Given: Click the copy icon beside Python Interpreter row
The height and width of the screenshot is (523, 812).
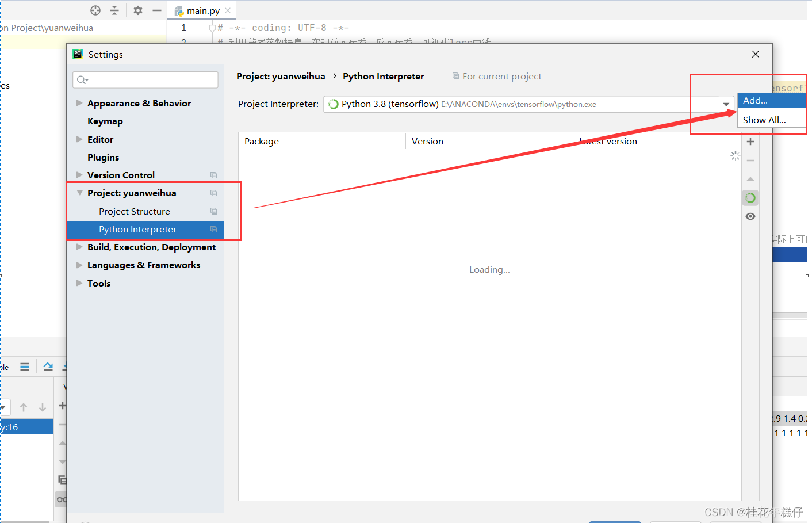Looking at the screenshot, I should [213, 229].
